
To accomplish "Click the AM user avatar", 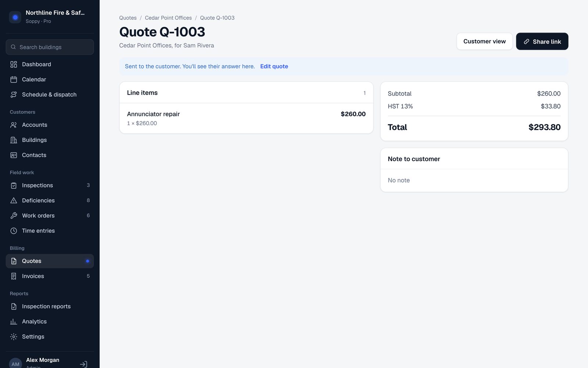I will pos(15,364).
